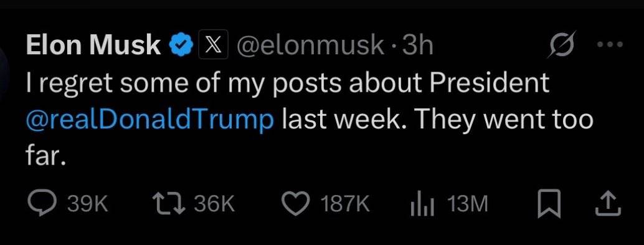Open the share menu with the upload arrow icon
This screenshot has width=644, height=245.
tap(608, 204)
